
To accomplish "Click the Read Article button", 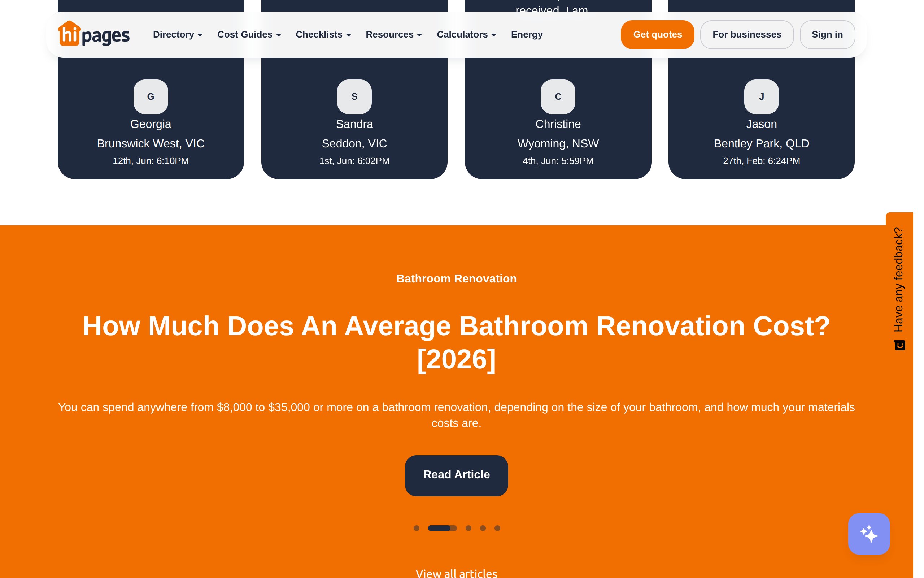I will point(456,475).
